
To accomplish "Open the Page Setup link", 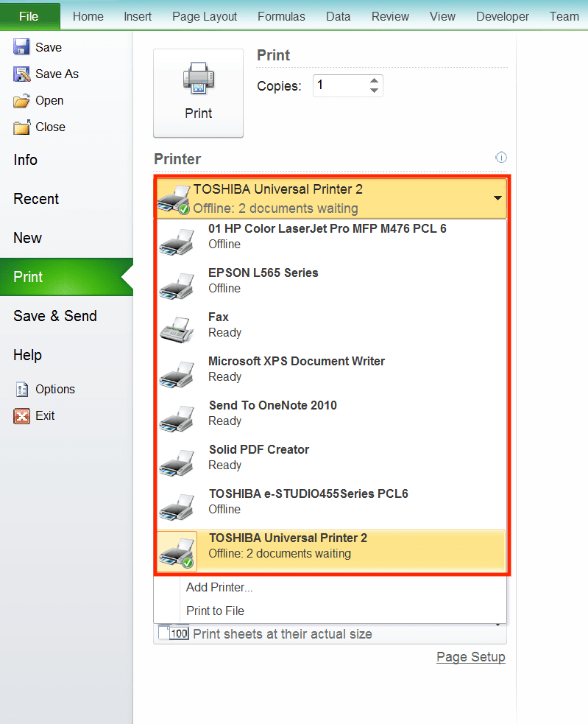I will 471,657.
